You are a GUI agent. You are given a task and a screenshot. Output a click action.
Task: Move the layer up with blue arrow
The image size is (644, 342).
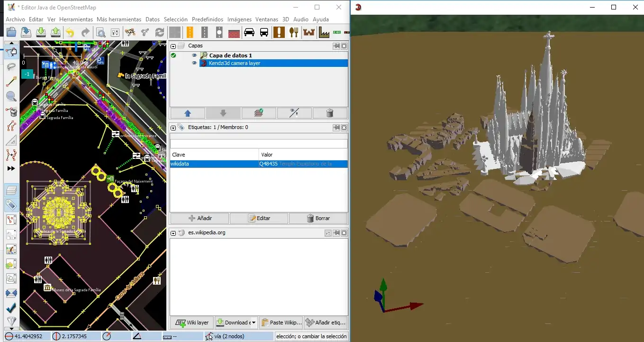188,113
